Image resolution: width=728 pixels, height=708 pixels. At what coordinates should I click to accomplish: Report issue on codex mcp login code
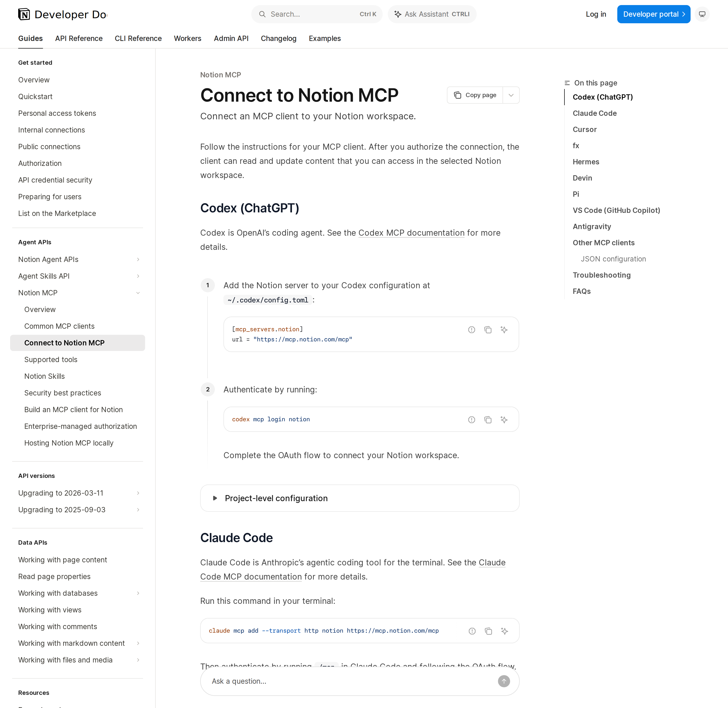471,420
